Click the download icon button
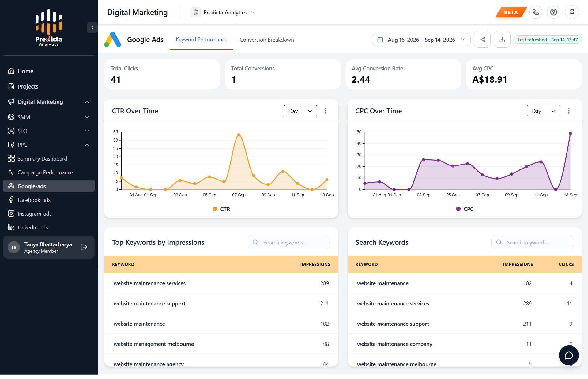 click(502, 40)
